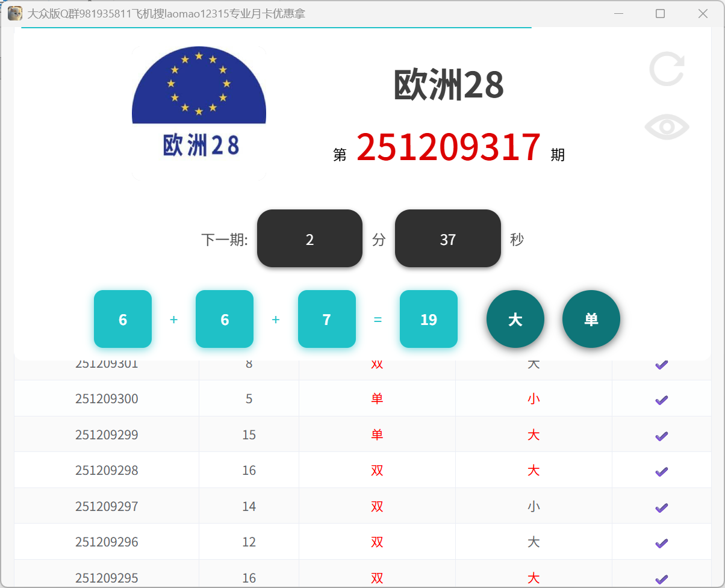Viewport: 725px width, 588px height.
Task: Click the checkmark for period 251209295
Action: tap(662, 577)
